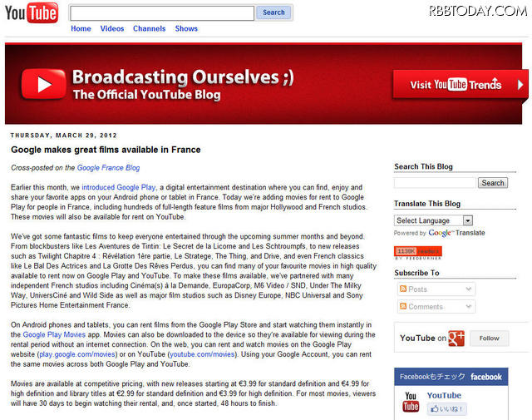Click the red play button blog logo
The height and width of the screenshot is (420, 532).
[43, 84]
